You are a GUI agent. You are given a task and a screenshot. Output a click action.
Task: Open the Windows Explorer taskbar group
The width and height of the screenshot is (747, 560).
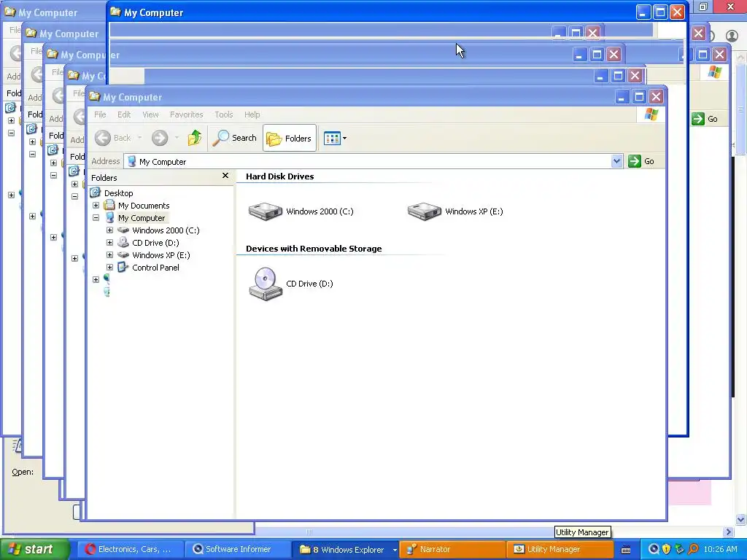345,550
